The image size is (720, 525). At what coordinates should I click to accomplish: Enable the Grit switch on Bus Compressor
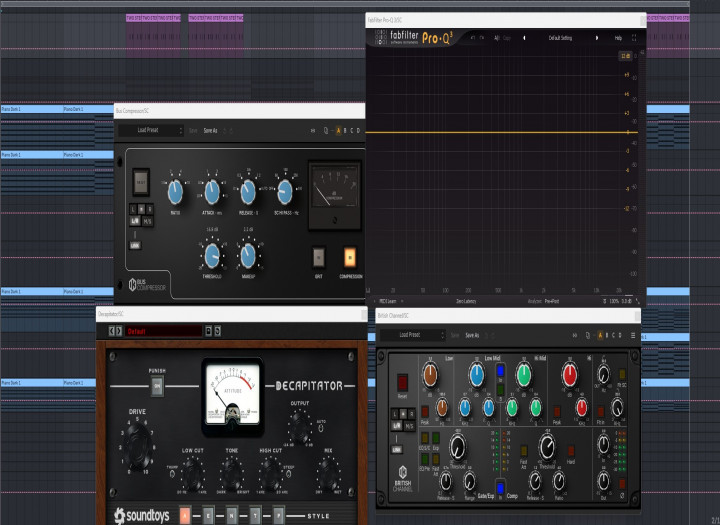point(319,258)
